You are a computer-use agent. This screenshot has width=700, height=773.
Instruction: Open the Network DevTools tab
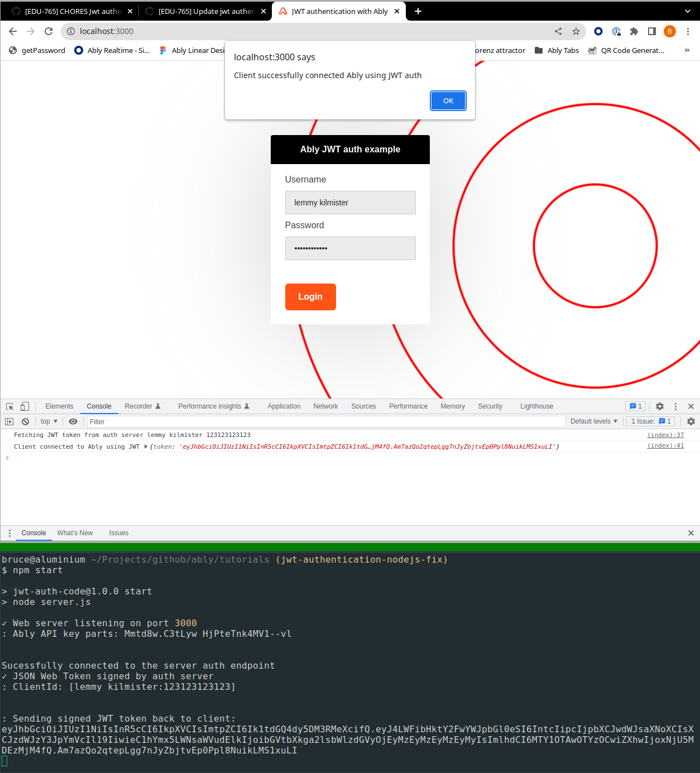(325, 406)
